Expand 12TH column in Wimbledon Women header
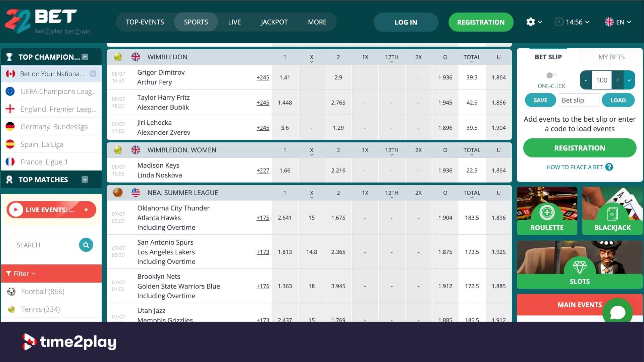 coord(392,155)
